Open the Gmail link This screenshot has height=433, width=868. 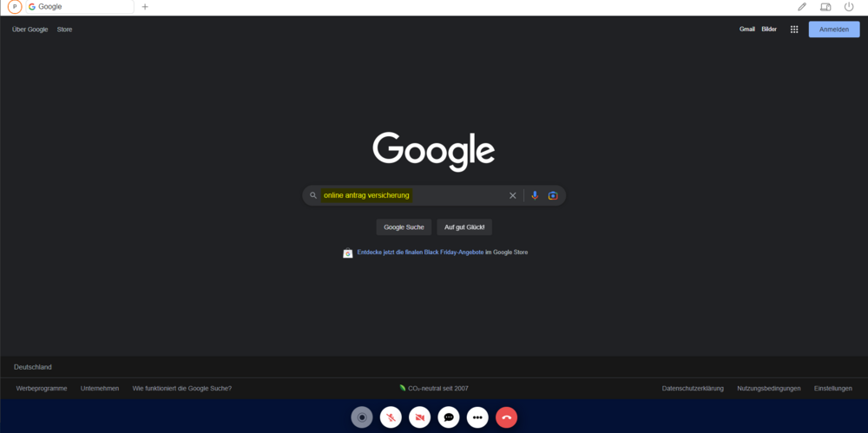click(x=746, y=30)
